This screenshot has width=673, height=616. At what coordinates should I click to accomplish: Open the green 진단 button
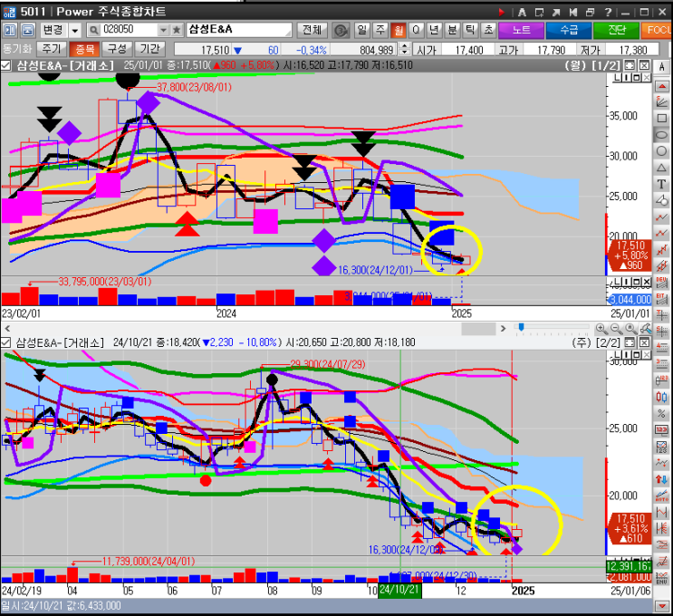(616, 30)
